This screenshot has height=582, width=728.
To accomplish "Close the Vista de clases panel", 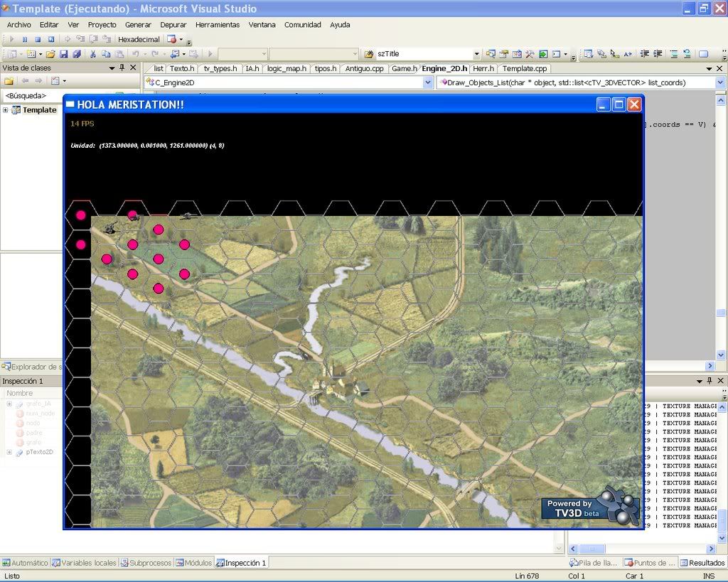I will (133, 68).
